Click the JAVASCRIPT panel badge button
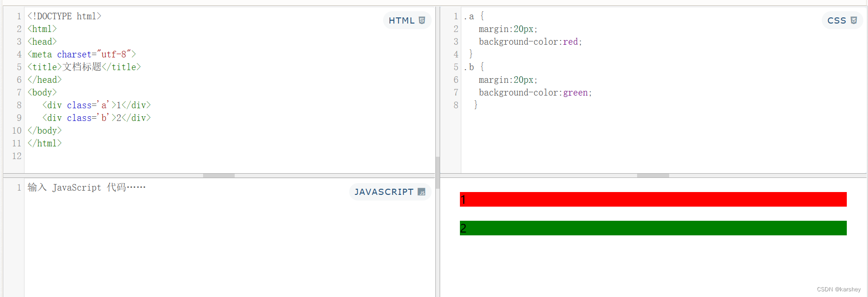This screenshot has height=297, width=868. (x=390, y=192)
